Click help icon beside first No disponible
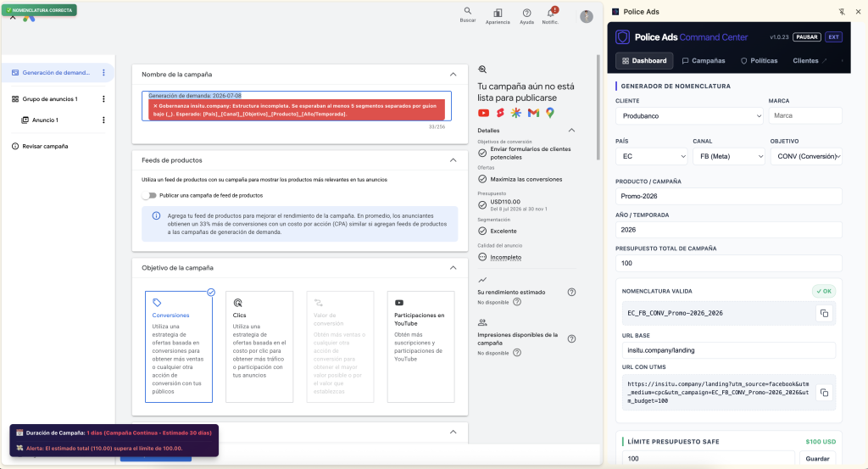Image resolution: width=868 pixels, height=469 pixels. coord(516,302)
